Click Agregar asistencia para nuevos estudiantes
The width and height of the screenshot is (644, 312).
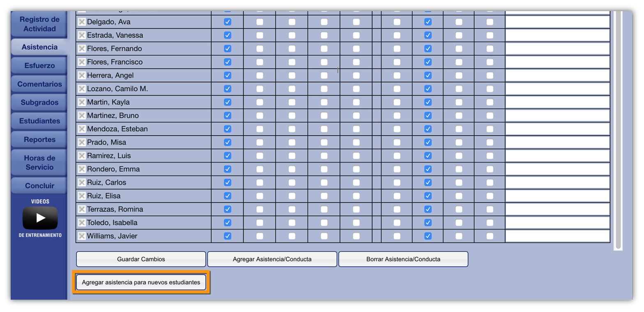141,282
